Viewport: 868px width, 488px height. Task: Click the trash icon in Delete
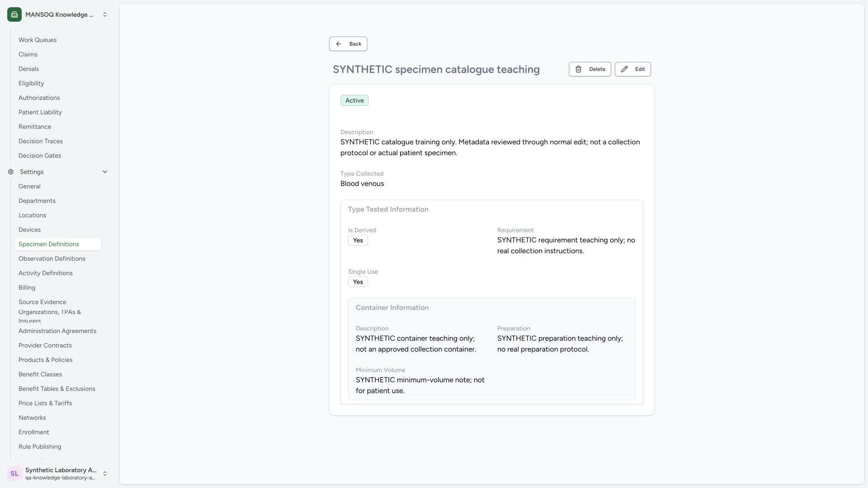578,69
